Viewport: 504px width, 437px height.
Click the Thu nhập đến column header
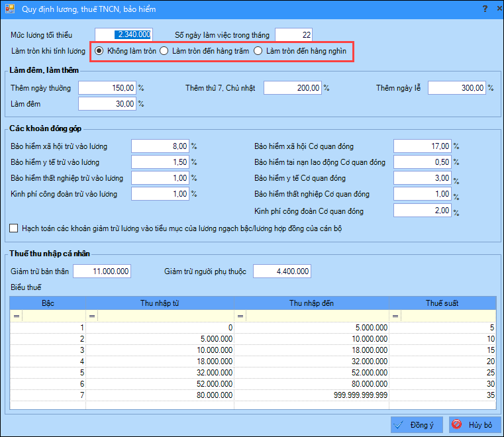click(311, 303)
